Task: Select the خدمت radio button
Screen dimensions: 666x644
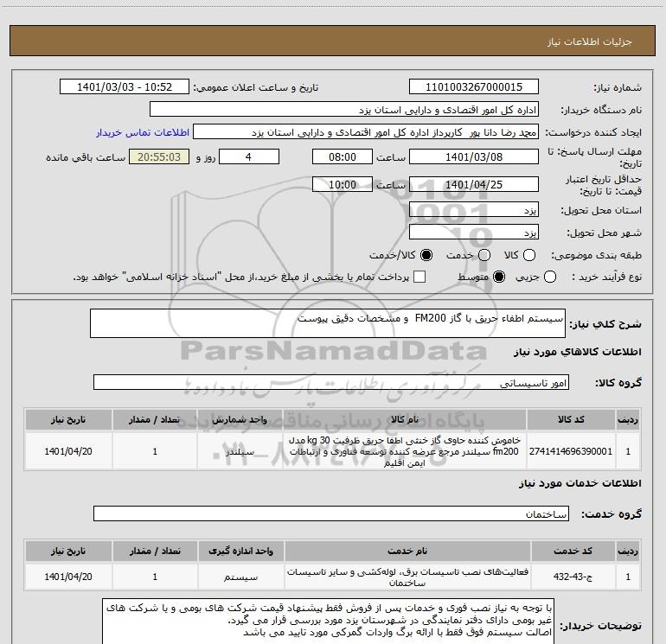Action: pos(484,255)
